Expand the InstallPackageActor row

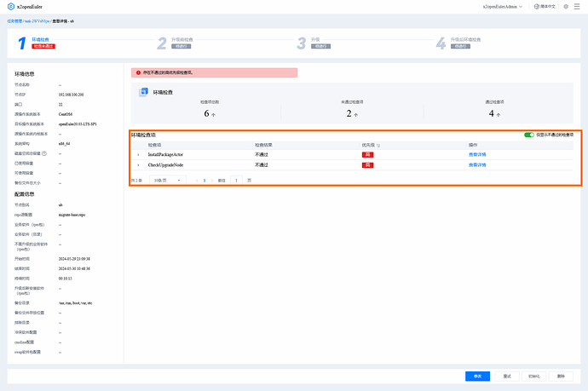[138, 154]
